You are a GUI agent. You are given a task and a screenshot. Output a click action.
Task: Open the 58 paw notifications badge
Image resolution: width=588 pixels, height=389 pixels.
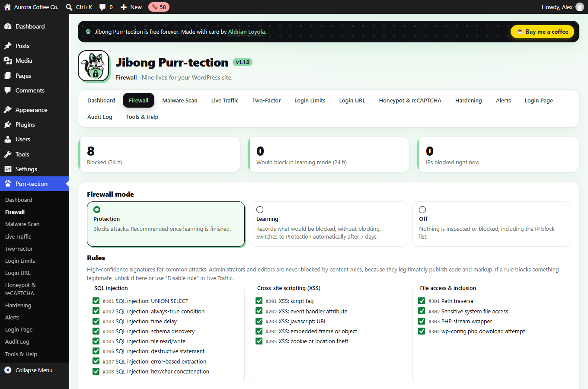(x=159, y=7)
